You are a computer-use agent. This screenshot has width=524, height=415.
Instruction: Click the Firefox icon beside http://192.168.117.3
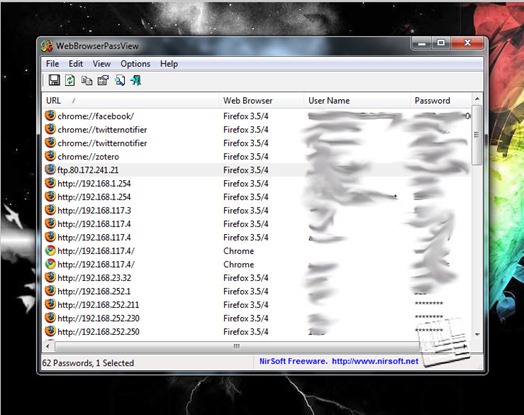50,210
